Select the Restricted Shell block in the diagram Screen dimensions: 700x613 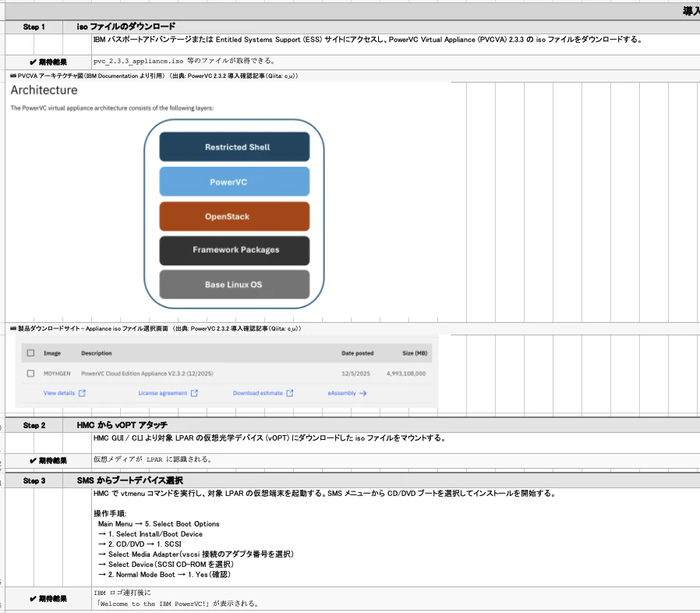(235, 147)
